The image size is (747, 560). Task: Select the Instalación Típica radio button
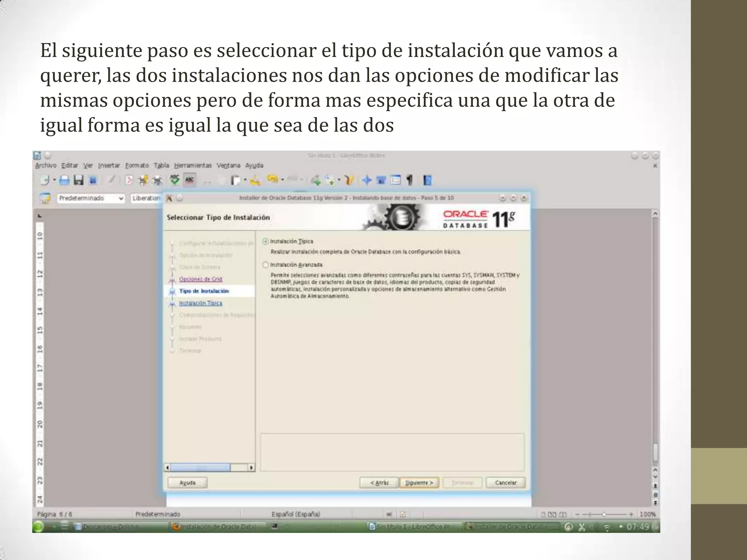point(266,241)
